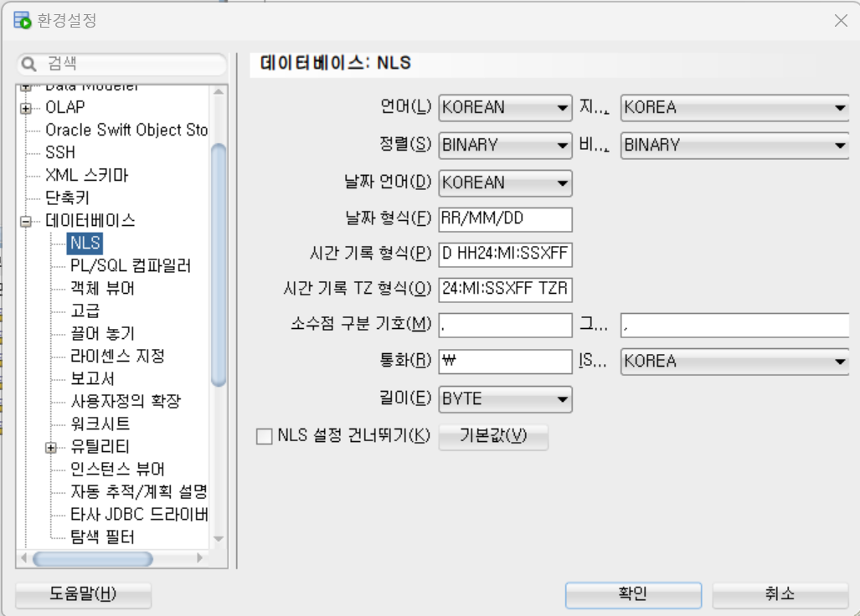Select the 끌어 놓기 item
This screenshot has width=860, height=616.
click(x=102, y=333)
